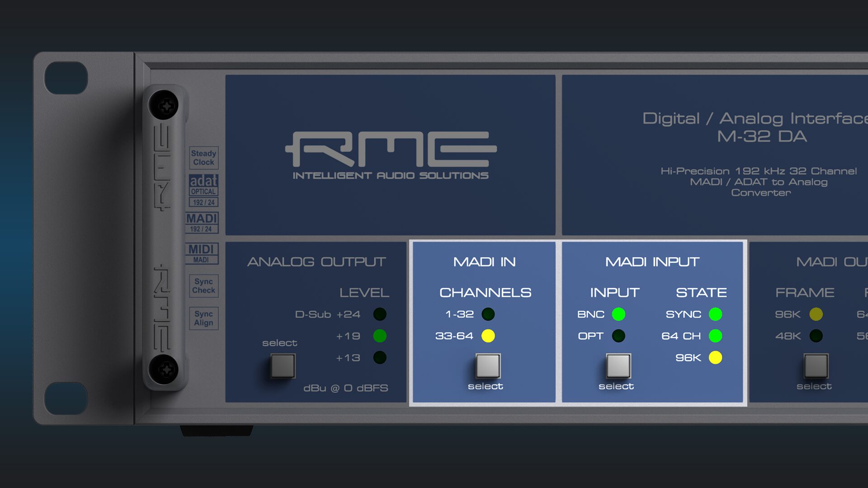868x488 pixels.
Task: Click the RME logo
Action: [x=391, y=150]
